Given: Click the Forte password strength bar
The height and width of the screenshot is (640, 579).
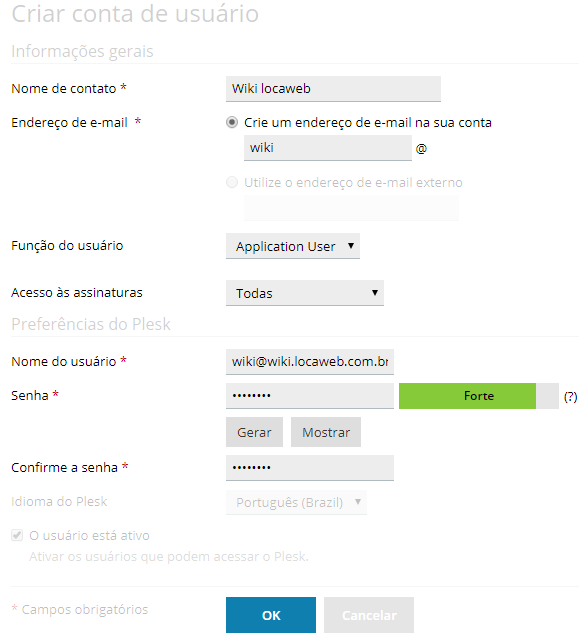Looking at the screenshot, I should click(479, 396).
